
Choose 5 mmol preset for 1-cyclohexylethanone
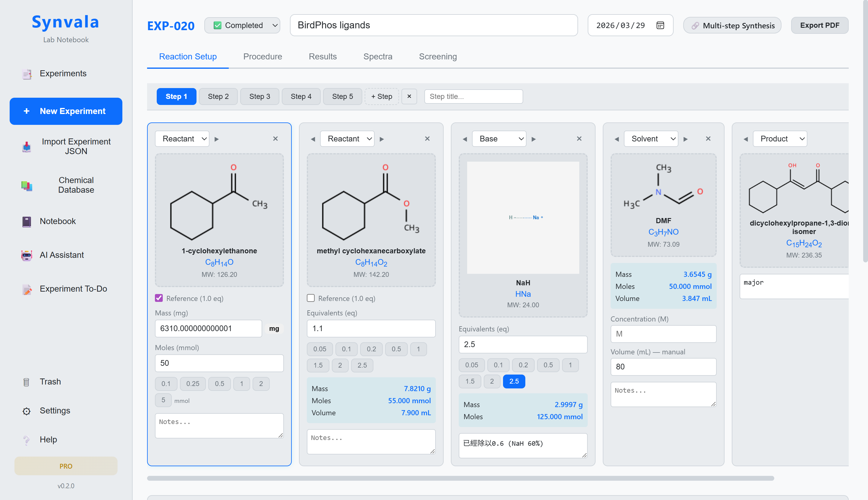point(163,400)
